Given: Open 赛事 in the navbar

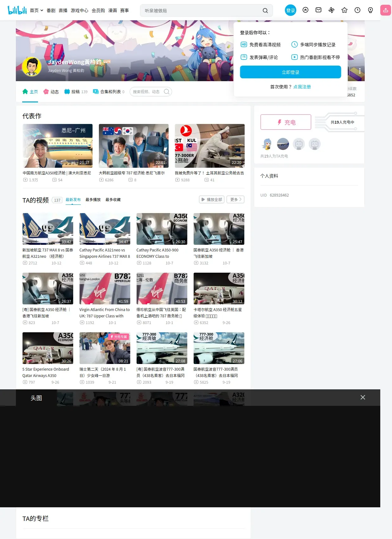Looking at the screenshot, I should click(125, 10).
